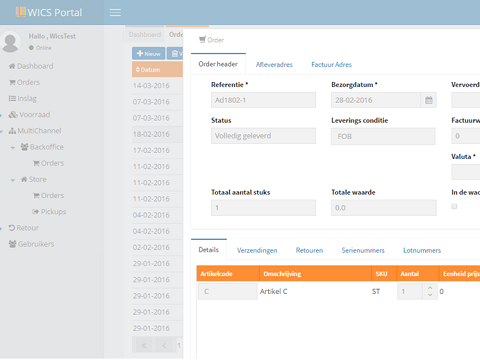Select the order row dated 18-02-2016

(157, 134)
